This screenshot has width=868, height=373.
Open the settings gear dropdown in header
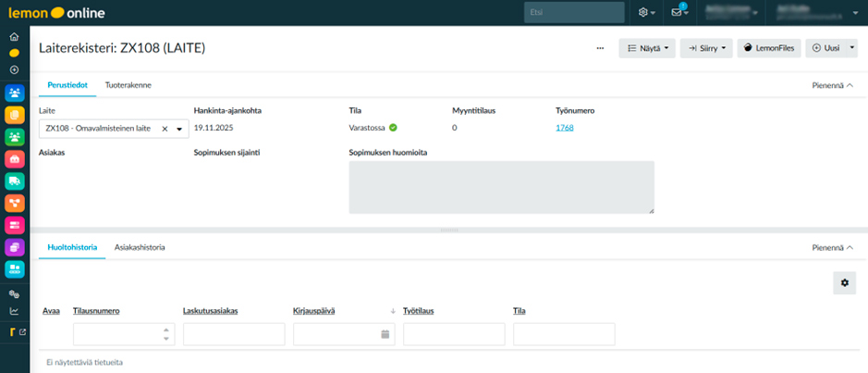click(x=647, y=13)
